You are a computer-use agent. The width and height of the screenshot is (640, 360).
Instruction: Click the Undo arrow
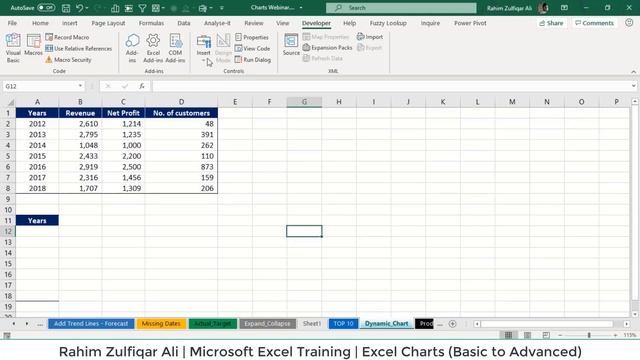pos(79,8)
